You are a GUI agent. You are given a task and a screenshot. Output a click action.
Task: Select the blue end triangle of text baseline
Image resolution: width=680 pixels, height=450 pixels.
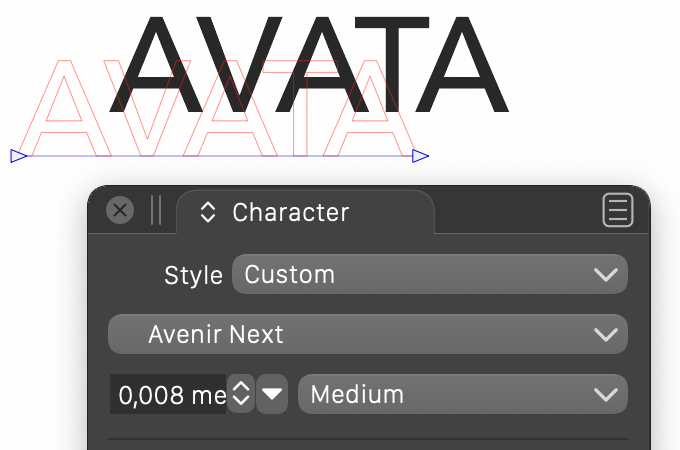tap(420, 156)
